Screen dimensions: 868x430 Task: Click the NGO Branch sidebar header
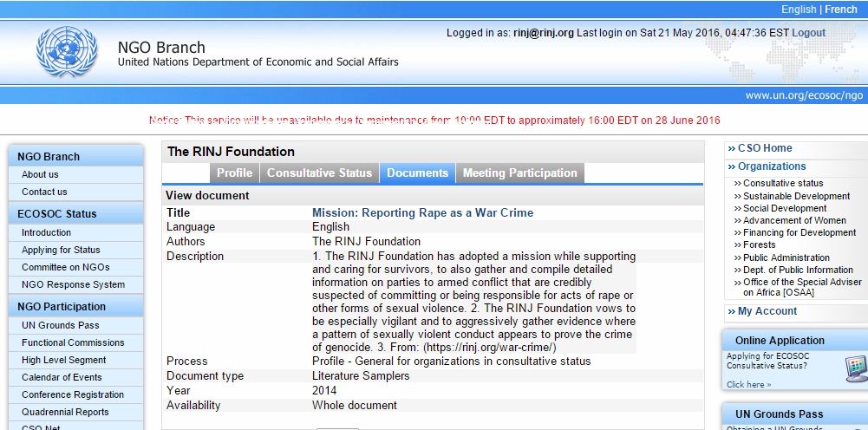click(x=75, y=157)
